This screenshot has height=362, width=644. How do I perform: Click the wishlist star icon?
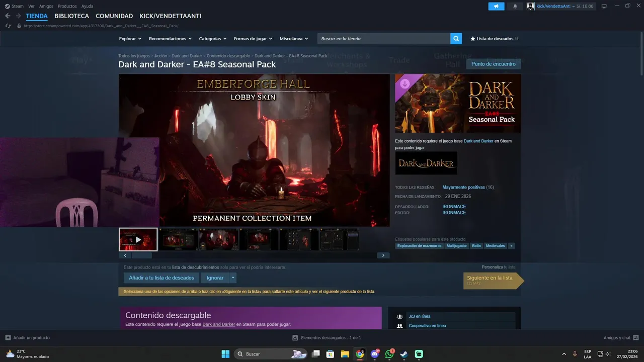(x=473, y=39)
